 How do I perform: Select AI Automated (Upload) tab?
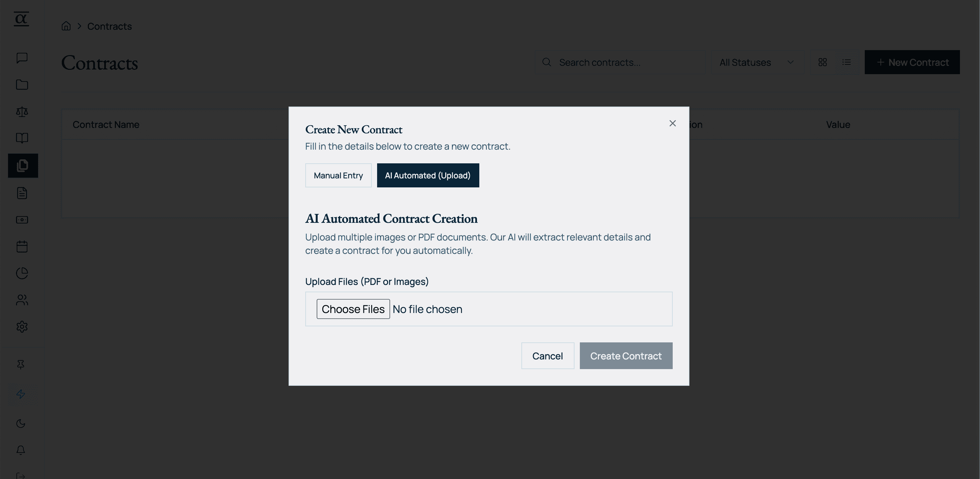pyautogui.click(x=428, y=175)
